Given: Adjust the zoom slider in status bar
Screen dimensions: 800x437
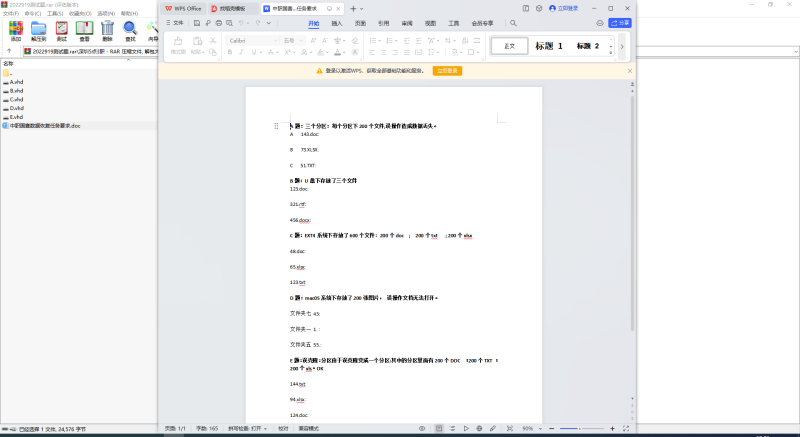Looking at the screenshot, I should pyautogui.click(x=580, y=428).
